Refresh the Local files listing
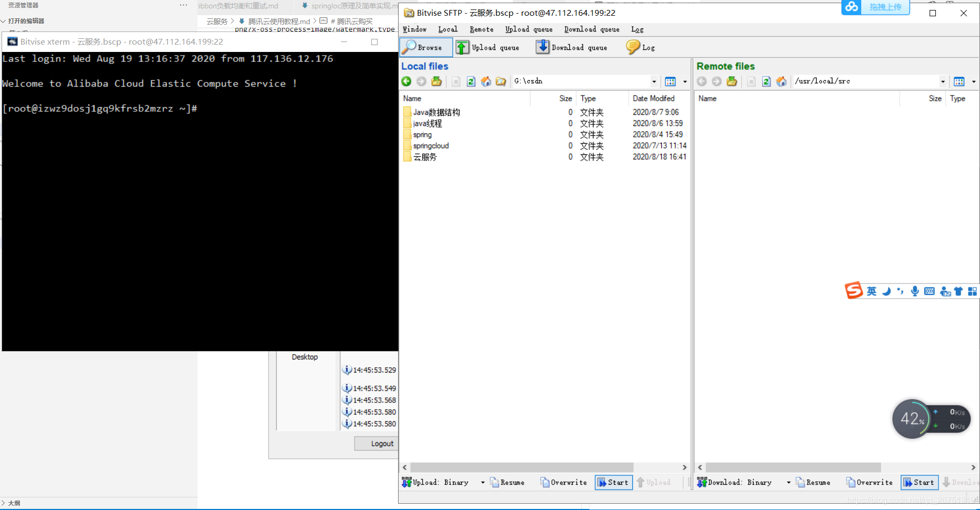980x510 pixels. pos(471,81)
